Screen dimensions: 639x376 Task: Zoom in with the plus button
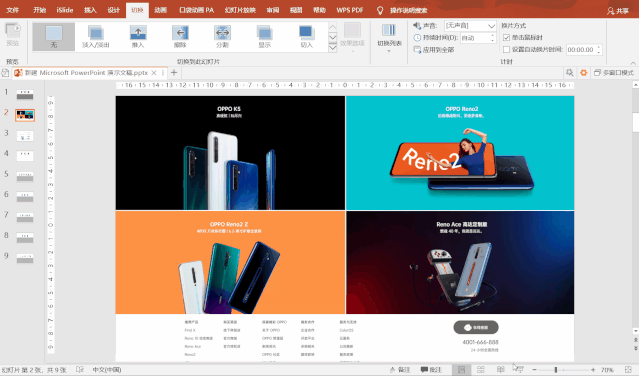(x=593, y=369)
